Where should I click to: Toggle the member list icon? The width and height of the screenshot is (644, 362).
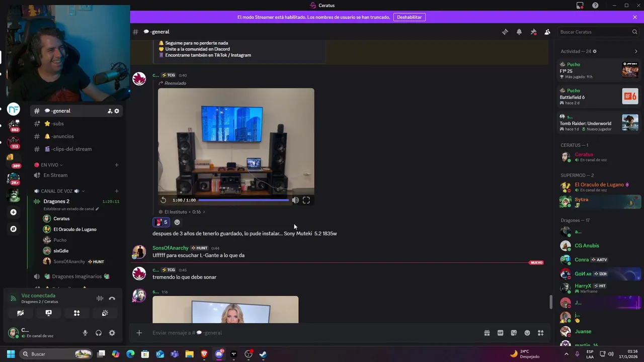pos(547,32)
